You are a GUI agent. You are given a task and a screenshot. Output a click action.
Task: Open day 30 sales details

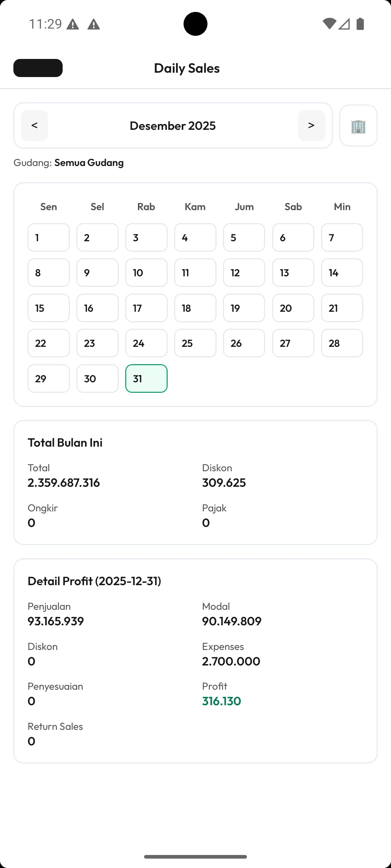(97, 378)
